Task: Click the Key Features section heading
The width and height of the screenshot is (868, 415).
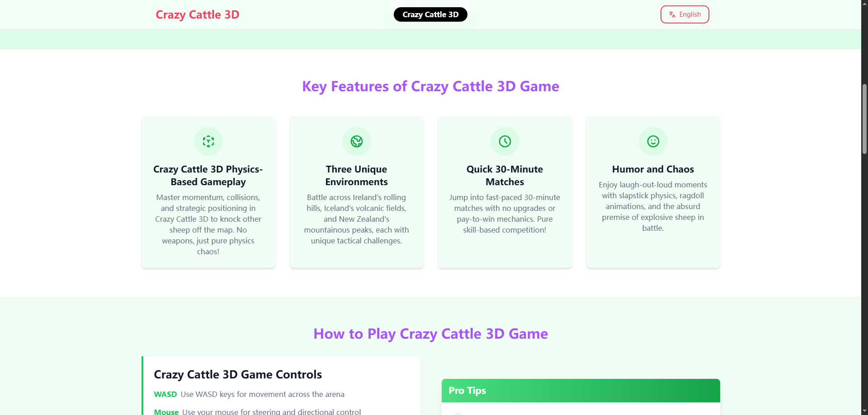Action: tap(430, 86)
